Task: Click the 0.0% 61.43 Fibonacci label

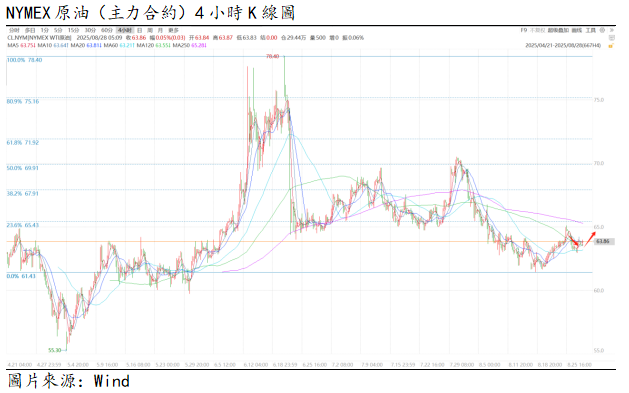Action: tap(21, 276)
